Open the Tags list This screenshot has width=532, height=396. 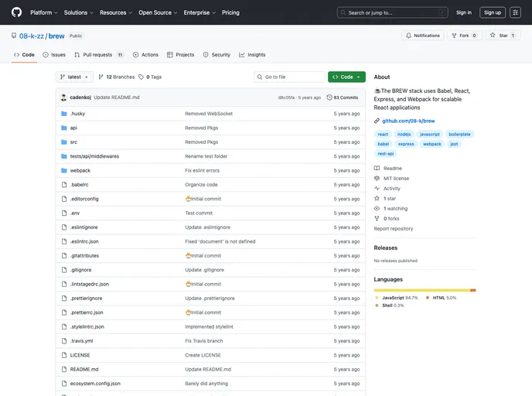[x=152, y=77]
